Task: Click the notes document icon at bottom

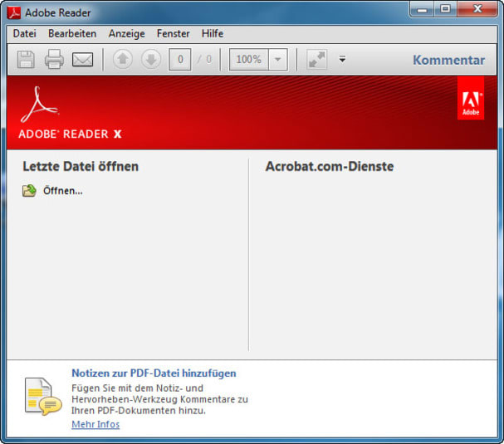Action: click(43, 397)
